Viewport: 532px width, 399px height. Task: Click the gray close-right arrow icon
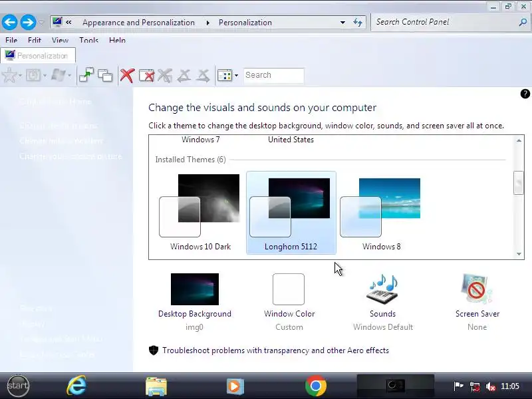203,75
